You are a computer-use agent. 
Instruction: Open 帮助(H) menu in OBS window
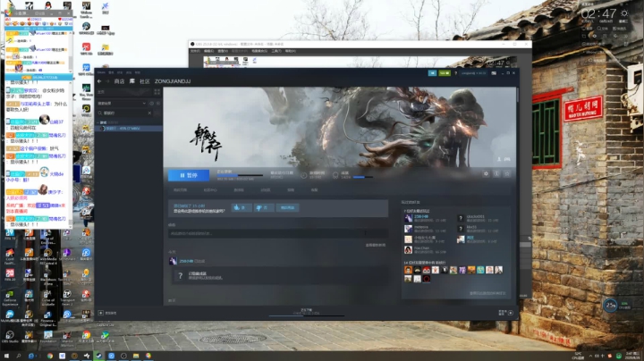tap(291, 51)
